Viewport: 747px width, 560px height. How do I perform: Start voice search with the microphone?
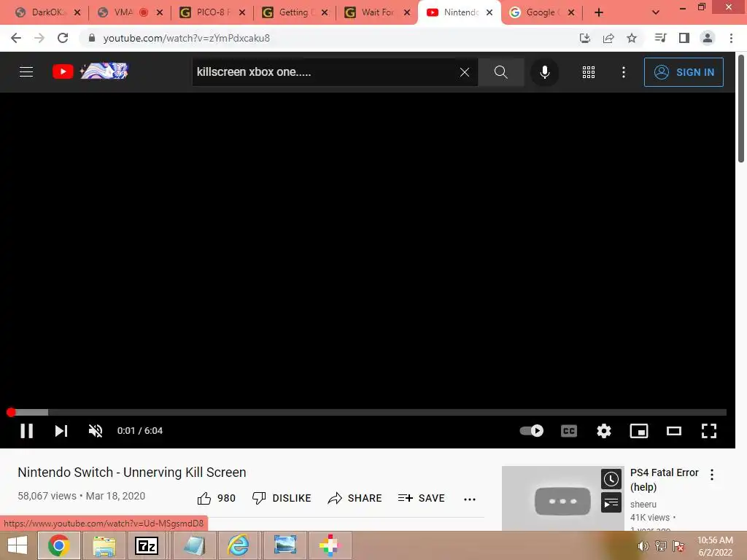click(x=544, y=72)
